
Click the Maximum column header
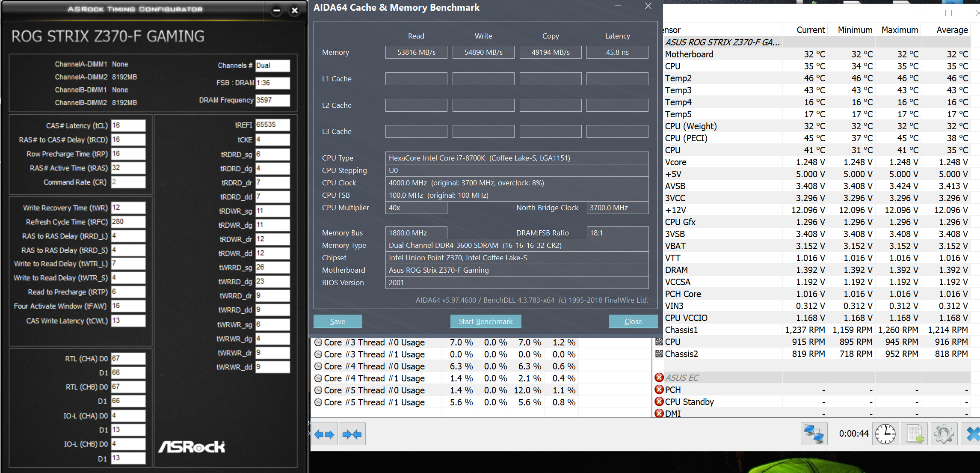[899, 30]
